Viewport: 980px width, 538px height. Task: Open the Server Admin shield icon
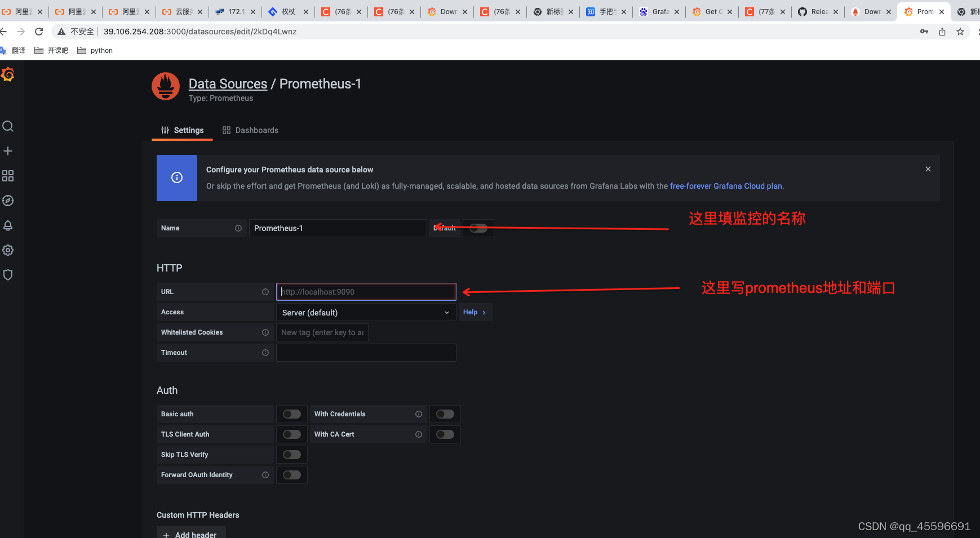pos(8,275)
